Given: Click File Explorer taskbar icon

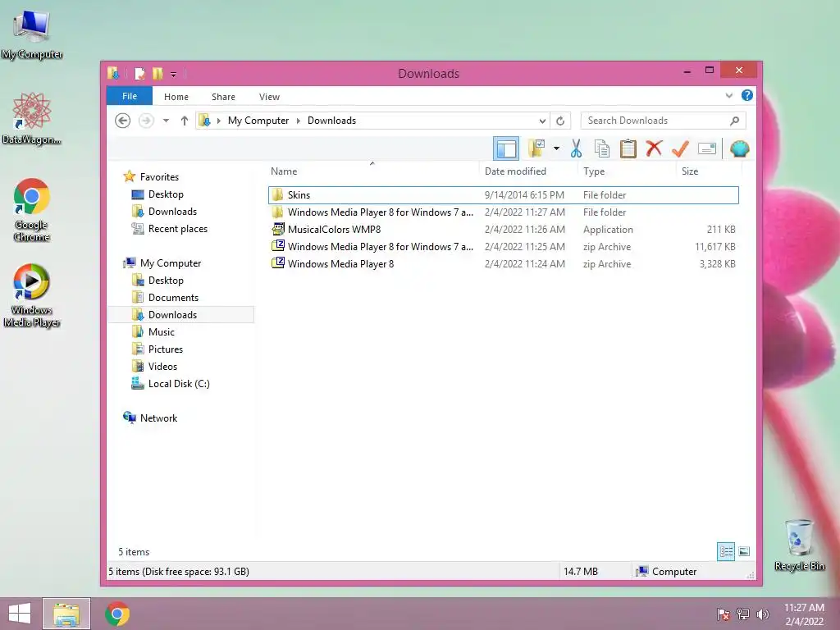Looking at the screenshot, I should [x=66, y=614].
